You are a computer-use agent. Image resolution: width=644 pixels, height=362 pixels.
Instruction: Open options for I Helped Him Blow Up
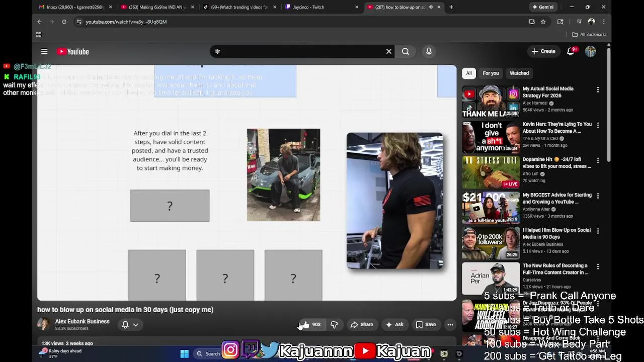(598, 231)
